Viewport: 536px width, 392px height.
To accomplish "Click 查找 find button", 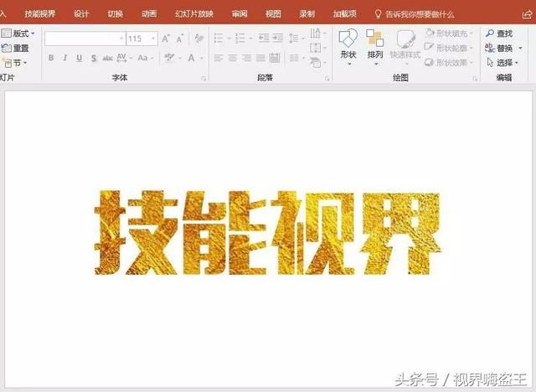I will (499, 34).
